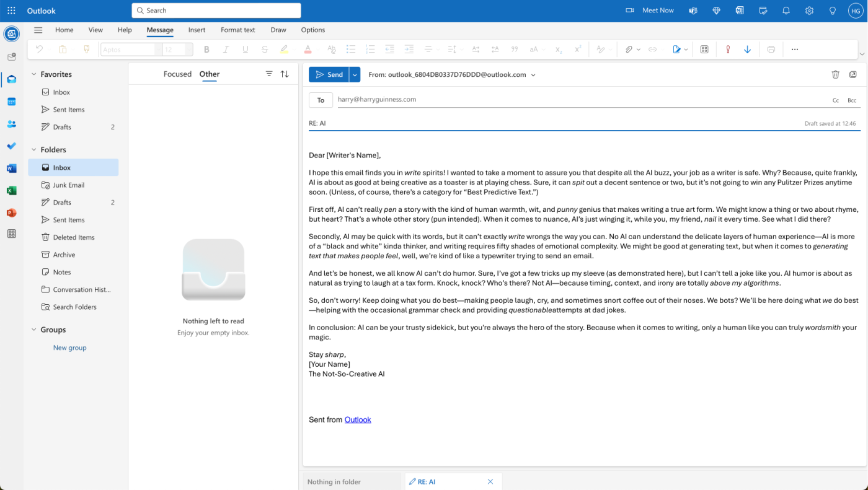Click Decrease indent icon

pyautogui.click(x=389, y=50)
